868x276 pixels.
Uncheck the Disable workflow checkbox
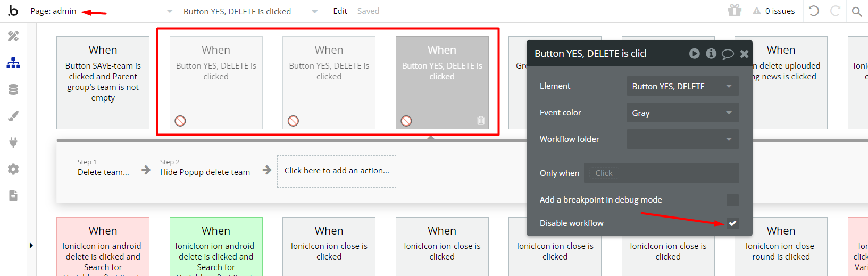pyautogui.click(x=732, y=223)
